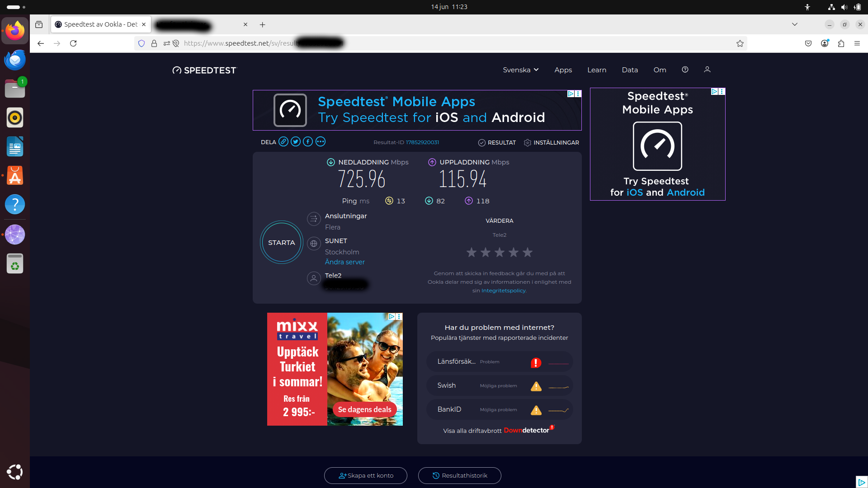Open Firefox application menu
The width and height of the screenshot is (868, 488).
[857, 43]
